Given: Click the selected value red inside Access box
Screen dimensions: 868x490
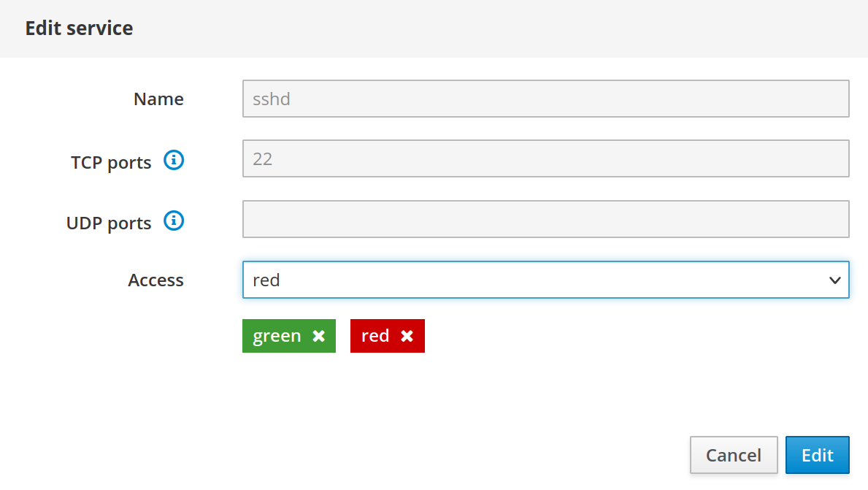Looking at the screenshot, I should point(266,280).
